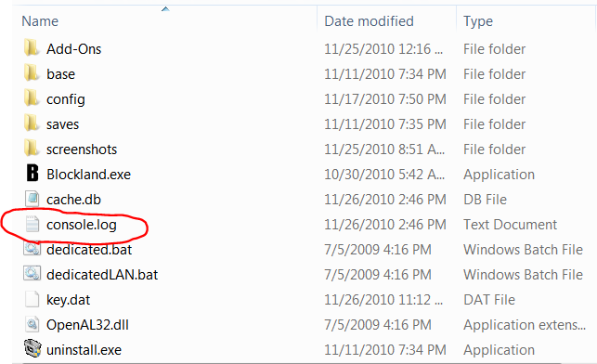Sort files by Name column header
597x364 pixels.
pos(40,21)
